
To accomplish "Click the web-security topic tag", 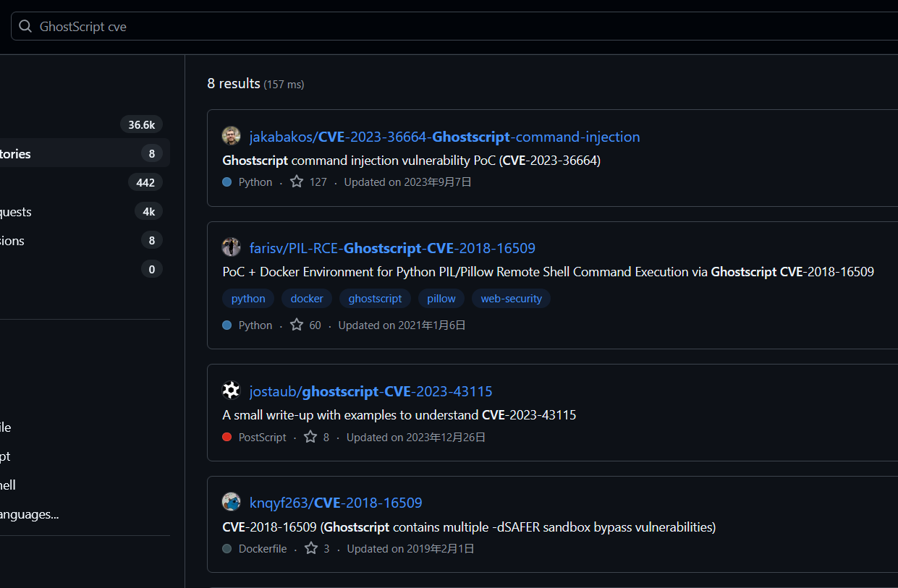I will point(511,299).
